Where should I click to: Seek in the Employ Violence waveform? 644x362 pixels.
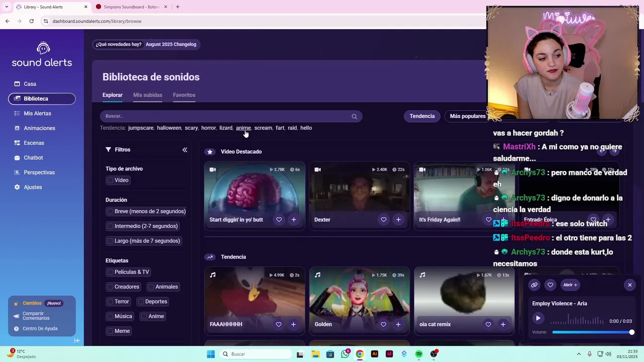pos(577,320)
